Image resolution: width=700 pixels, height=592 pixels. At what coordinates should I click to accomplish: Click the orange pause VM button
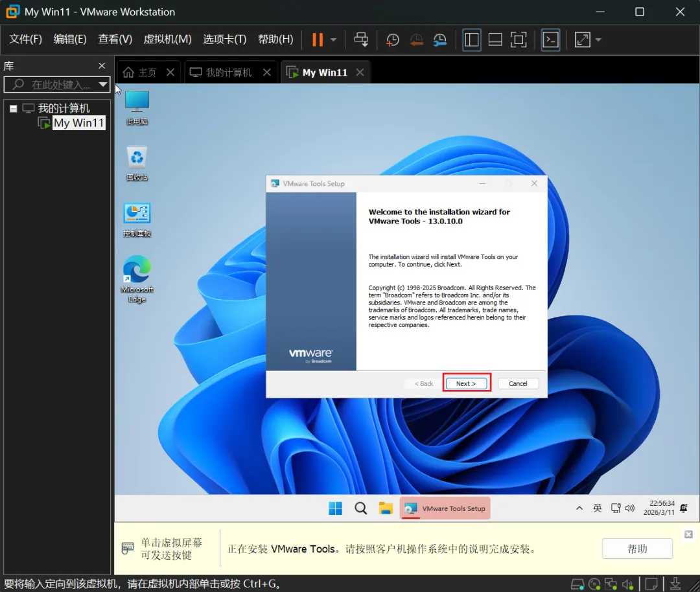pyautogui.click(x=318, y=40)
